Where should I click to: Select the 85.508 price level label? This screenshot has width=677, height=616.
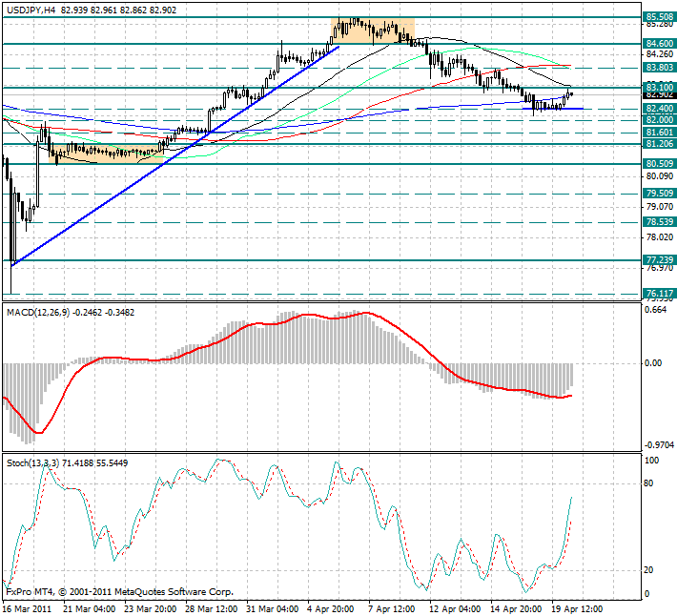(659, 16)
